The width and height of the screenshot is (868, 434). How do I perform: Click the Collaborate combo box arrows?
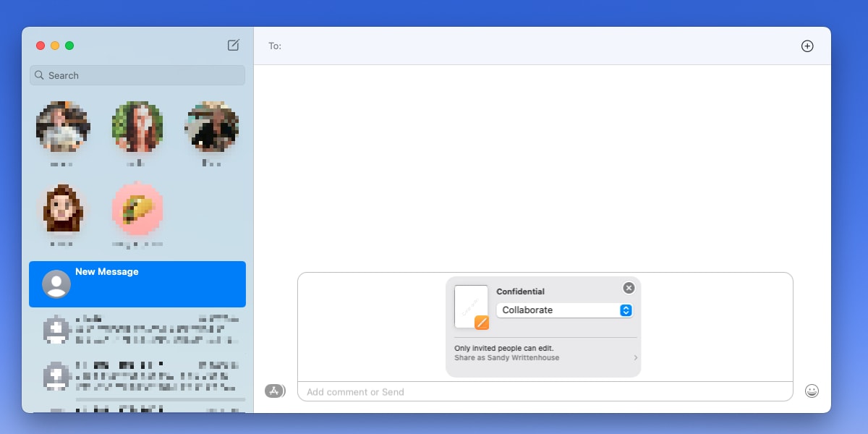pyautogui.click(x=625, y=310)
